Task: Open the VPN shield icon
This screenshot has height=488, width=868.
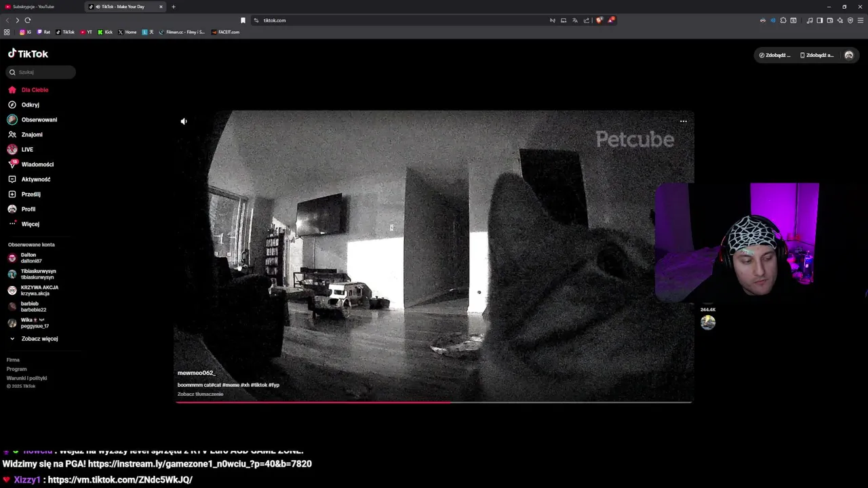Action: click(x=850, y=20)
